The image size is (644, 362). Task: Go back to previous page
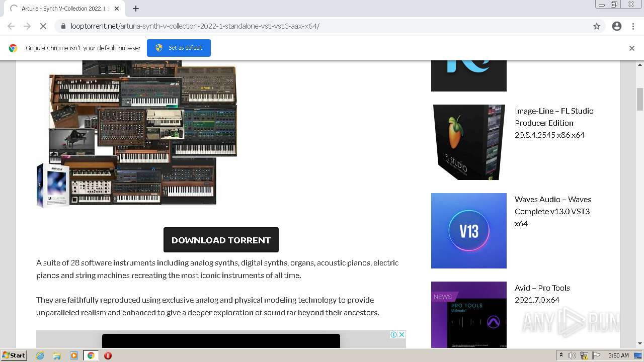coord(11,26)
